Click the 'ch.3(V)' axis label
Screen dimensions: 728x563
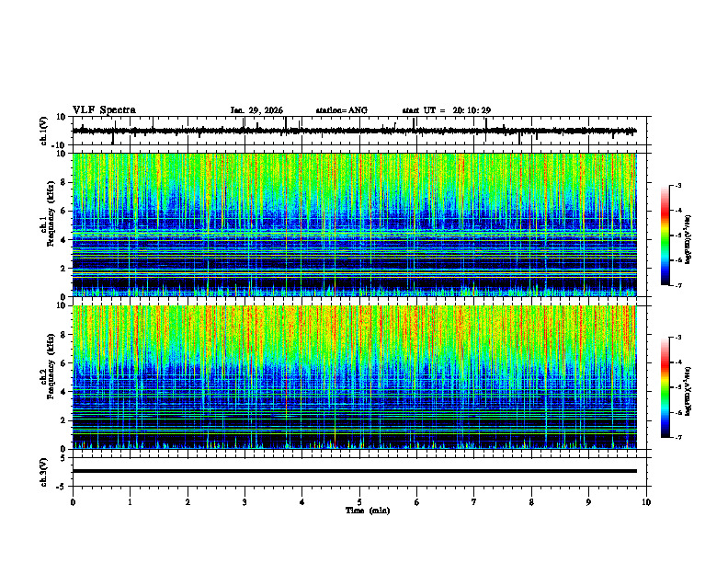[x=44, y=472]
